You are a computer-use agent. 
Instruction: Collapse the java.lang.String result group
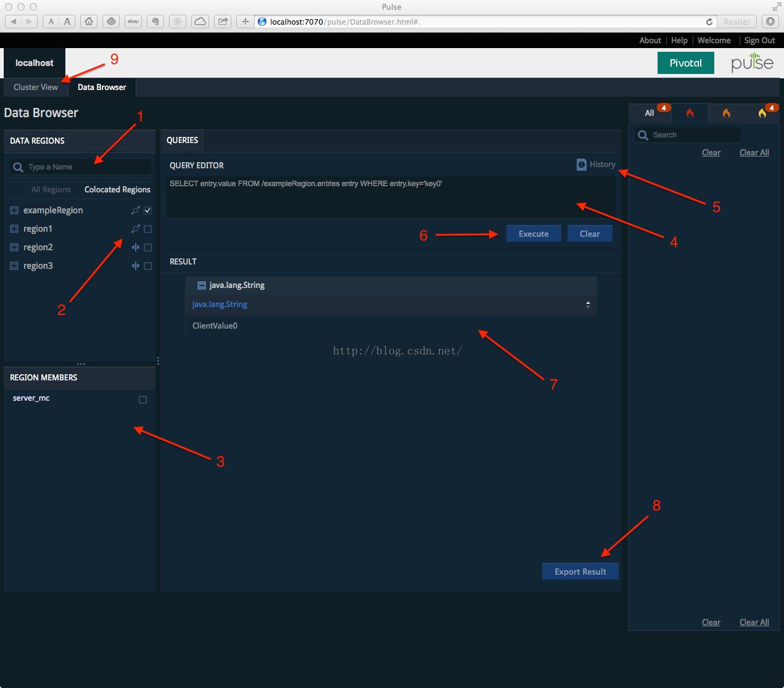tap(201, 285)
